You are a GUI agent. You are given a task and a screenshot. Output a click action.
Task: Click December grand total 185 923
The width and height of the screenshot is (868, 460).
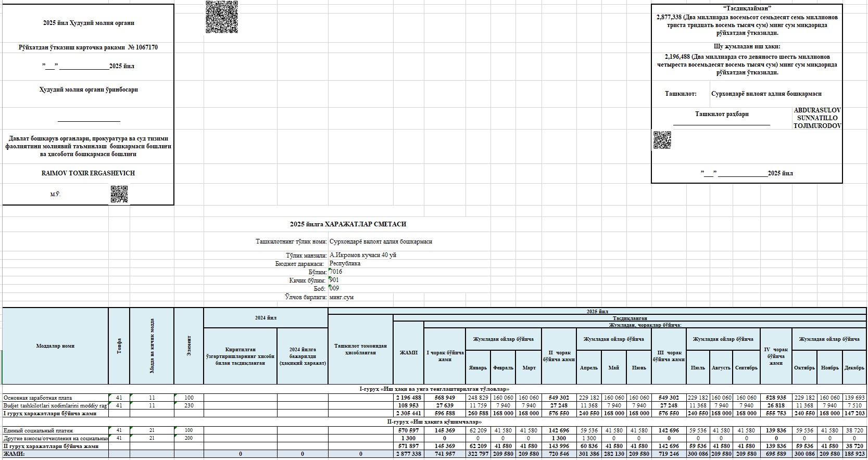click(854, 454)
